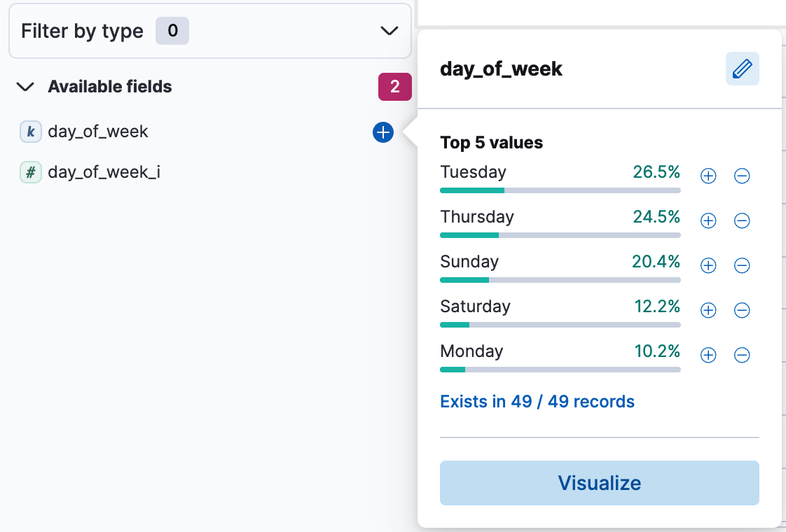Screen dimensions: 786x532
Task: Filter out the Monday value
Action: [x=742, y=355]
